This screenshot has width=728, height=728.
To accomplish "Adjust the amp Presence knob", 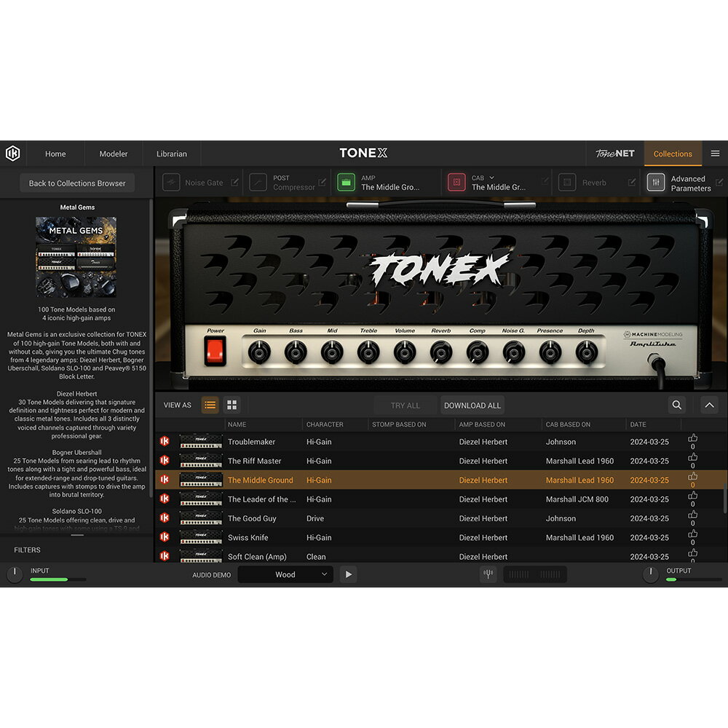I will pyautogui.click(x=550, y=352).
